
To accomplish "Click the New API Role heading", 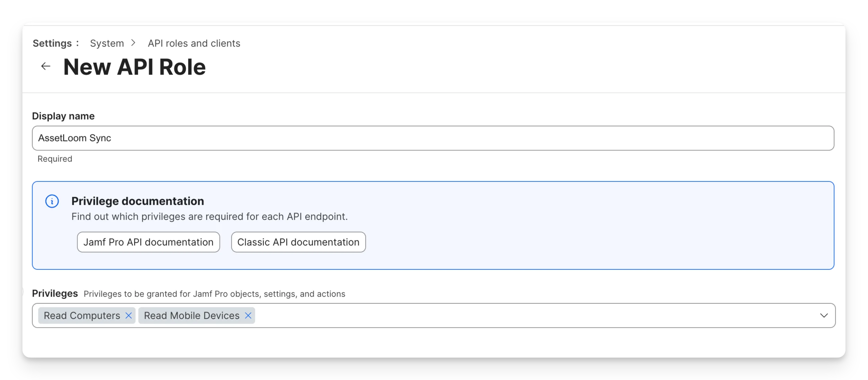I will coord(134,67).
